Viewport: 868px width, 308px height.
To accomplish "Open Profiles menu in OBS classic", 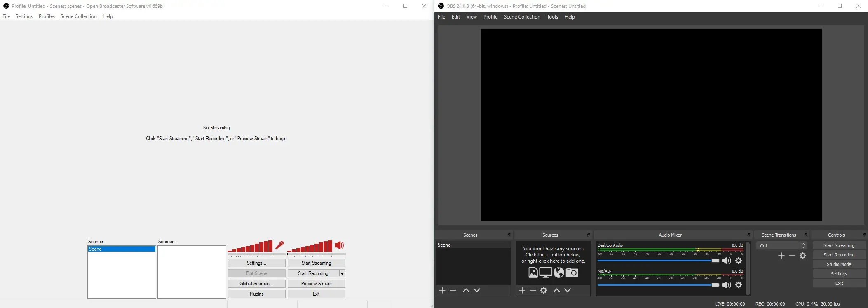I will [x=47, y=16].
